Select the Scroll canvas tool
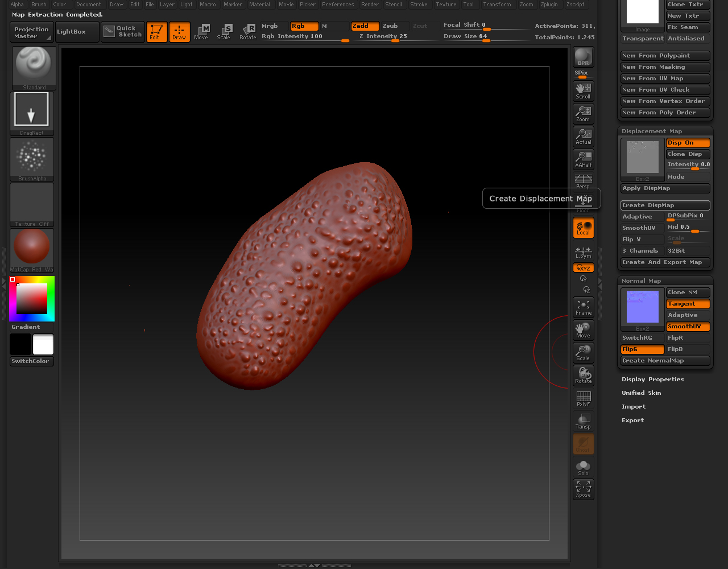728x569 pixels. pos(583,90)
